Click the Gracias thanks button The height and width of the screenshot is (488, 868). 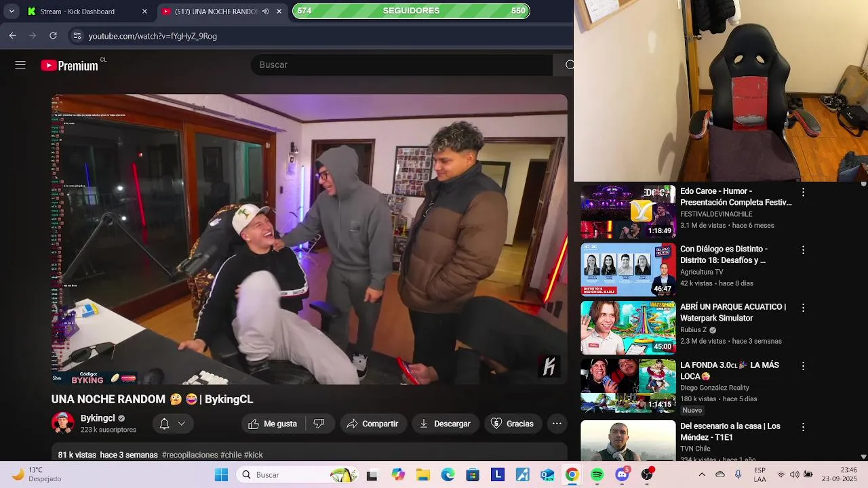tap(512, 424)
